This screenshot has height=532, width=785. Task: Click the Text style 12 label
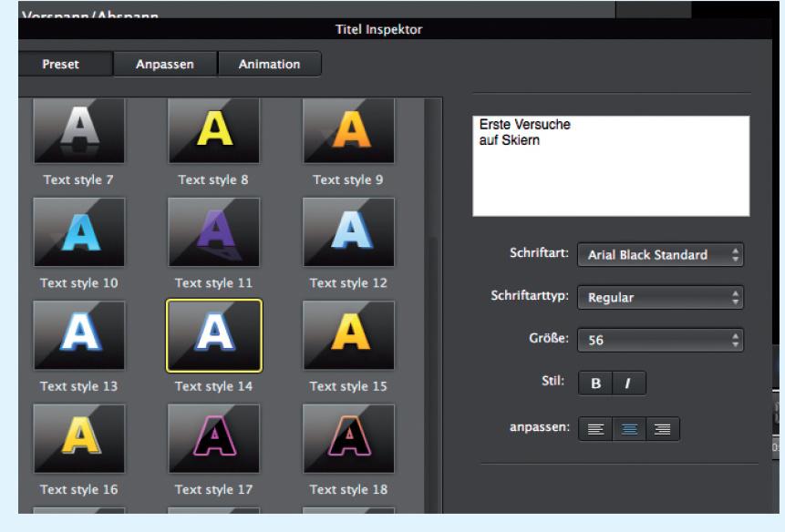(x=348, y=283)
